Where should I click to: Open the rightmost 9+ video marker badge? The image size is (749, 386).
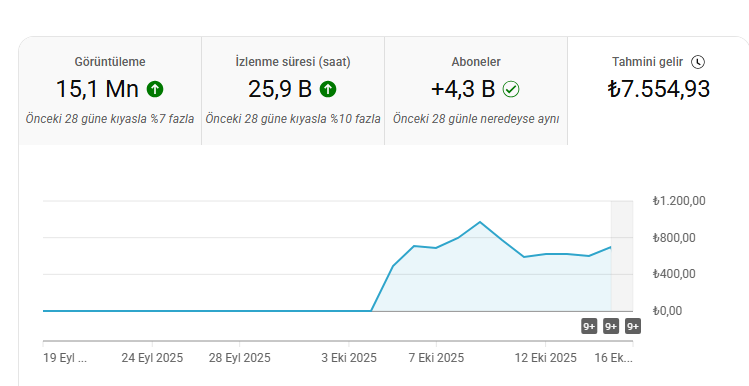[x=633, y=326]
